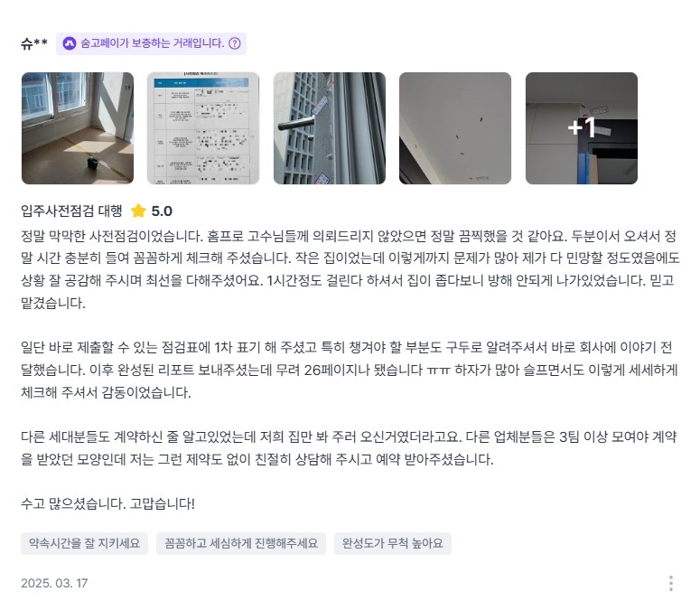Click the review date 2025. 03. 17
Viewport: 700px width, 610px height.
pyautogui.click(x=54, y=583)
